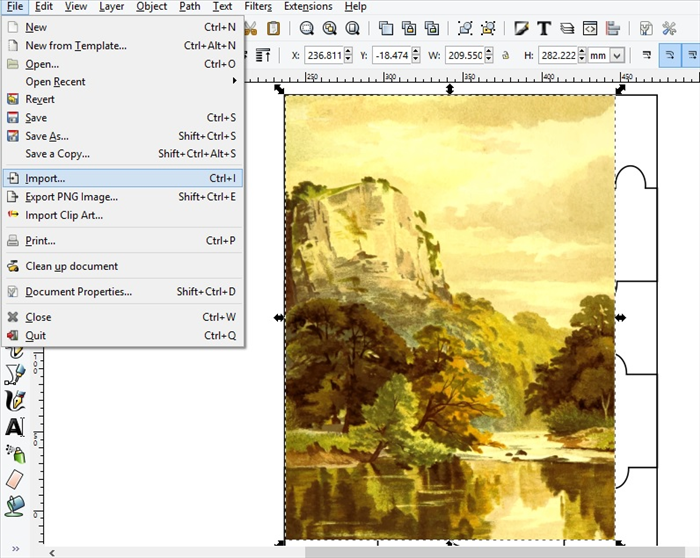Toggle first affect-scaling option left of highlighted ones

[646, 55]
